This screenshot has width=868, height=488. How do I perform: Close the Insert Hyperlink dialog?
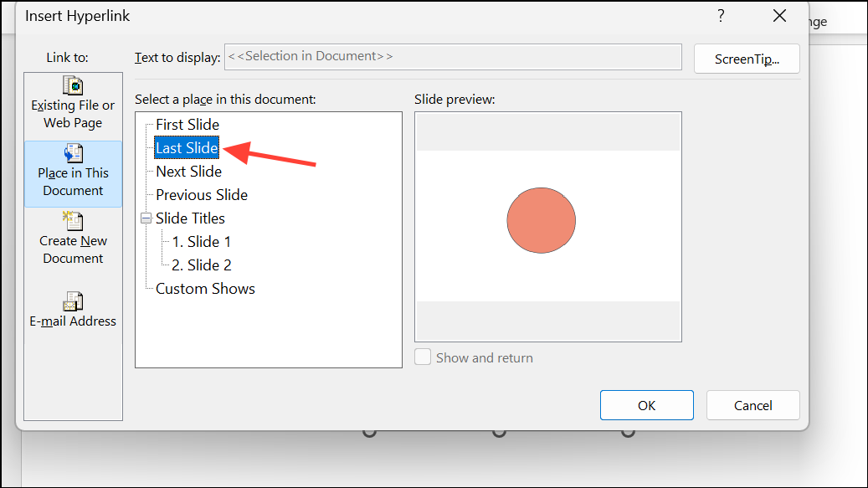tap(779, 16)
